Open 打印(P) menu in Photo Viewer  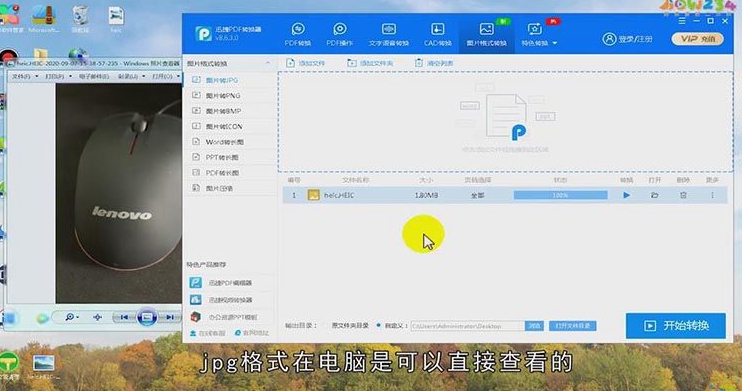[58, 76]
